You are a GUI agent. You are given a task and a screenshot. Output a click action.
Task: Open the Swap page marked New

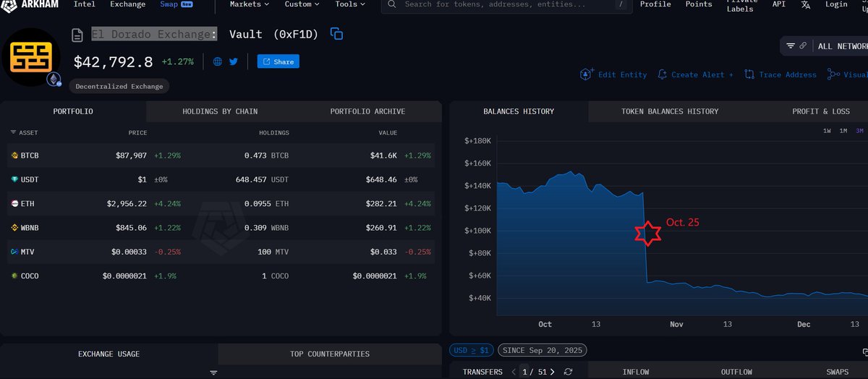(176, 4)
